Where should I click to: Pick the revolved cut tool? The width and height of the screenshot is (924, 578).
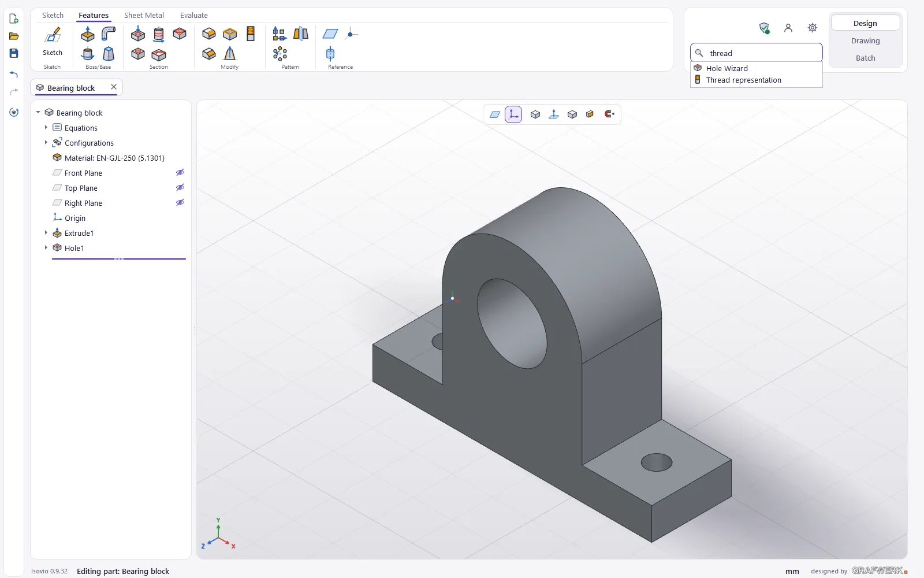tap(159, 34)
